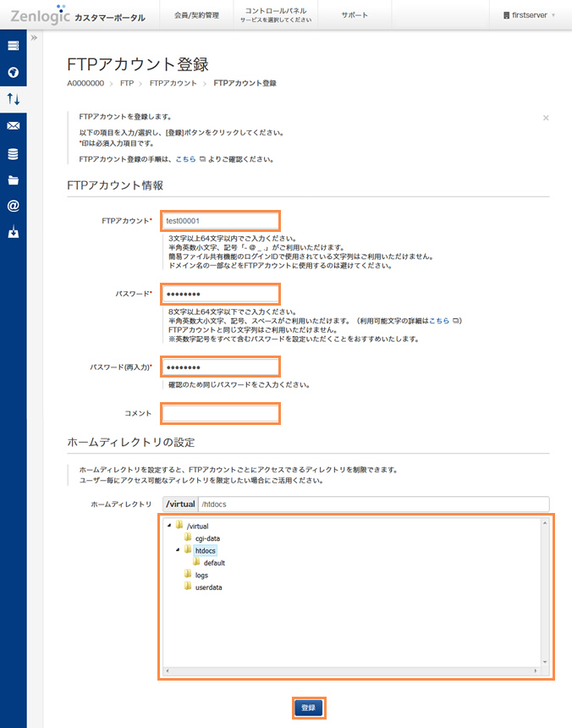The height and width of the screenshot is (728, 572).
Task: Click the default folder icon
Action: tap(196, 562)
